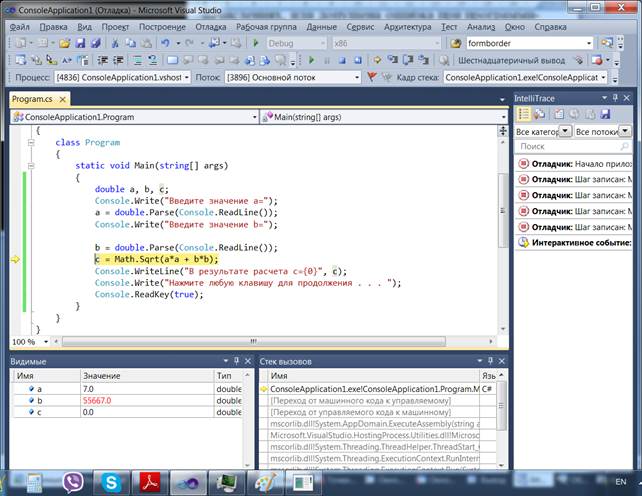Open the Все категории filter dropdown
The height and width of the screenshot is (496, 642).
[x=566, y=132]
